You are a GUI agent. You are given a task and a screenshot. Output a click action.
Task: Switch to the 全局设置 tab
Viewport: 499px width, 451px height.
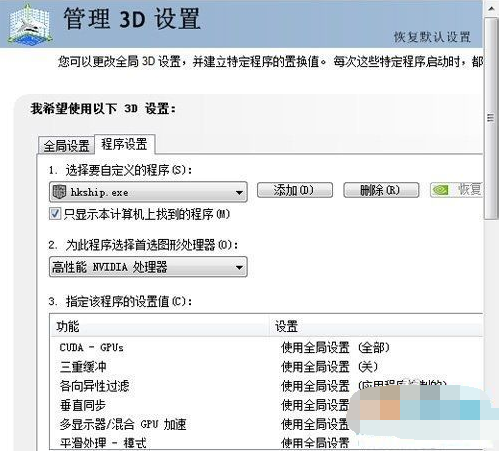pyautogui.click(x=66, y=146)
